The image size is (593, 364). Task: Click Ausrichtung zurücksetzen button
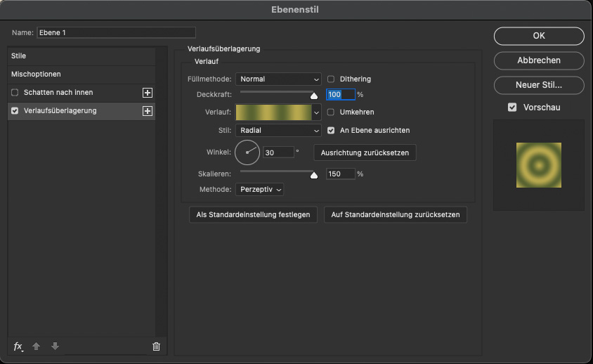tap(365, 153)
